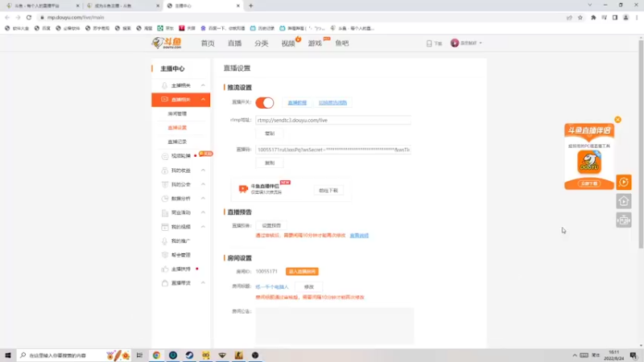Click the stream key (直播码) field
The width and height of the screenshot is (644, 362).
333,150
